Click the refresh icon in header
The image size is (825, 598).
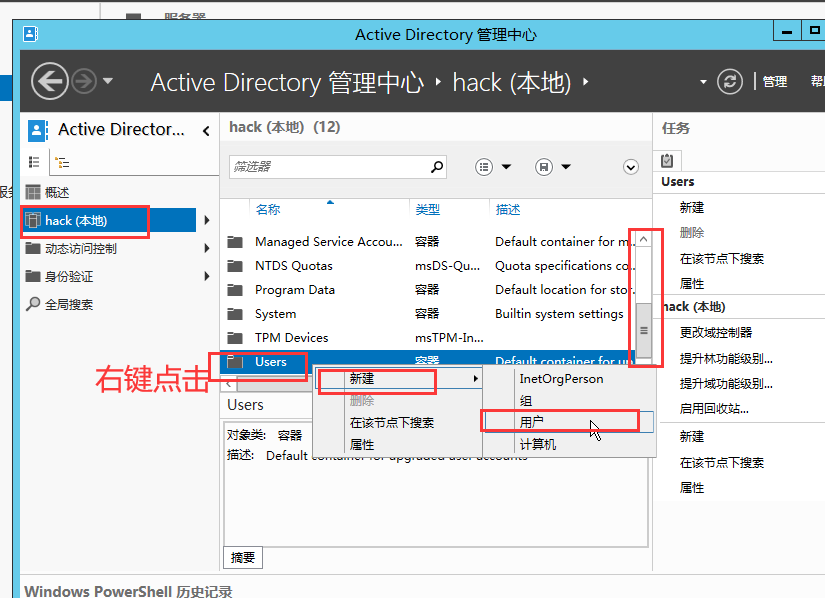[730, 82]
